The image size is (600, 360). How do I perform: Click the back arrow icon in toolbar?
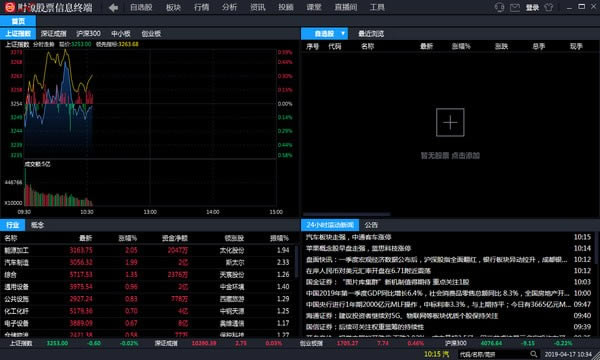113,7
